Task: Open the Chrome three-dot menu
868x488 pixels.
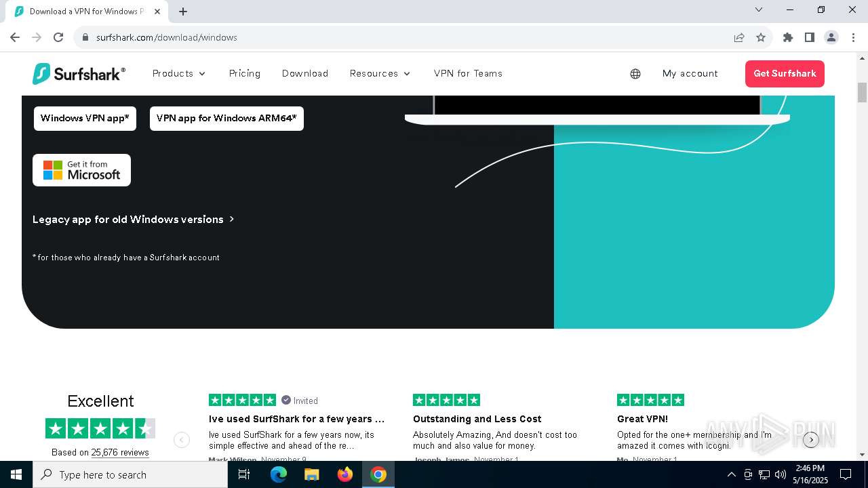Action: point(852,37)
